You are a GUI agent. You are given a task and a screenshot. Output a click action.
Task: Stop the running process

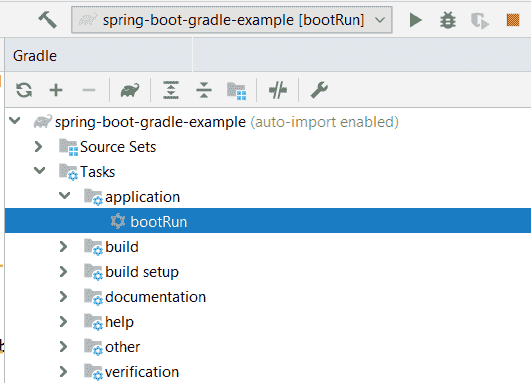coord(513,20)
